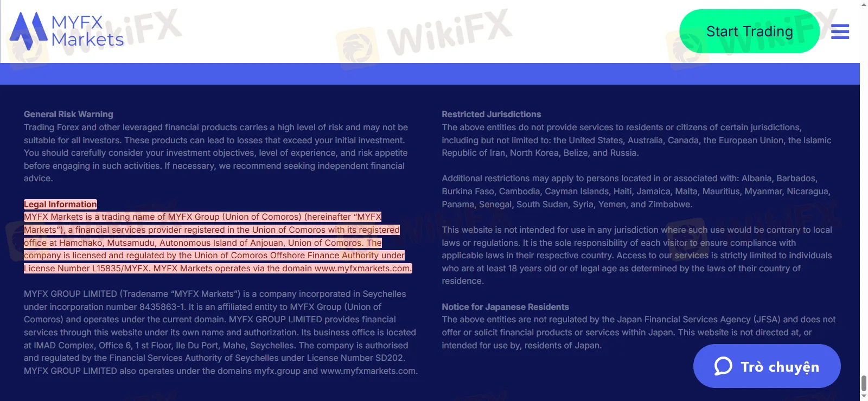
Task: Click the Start Trading button
Action: [x=749, y=31]
